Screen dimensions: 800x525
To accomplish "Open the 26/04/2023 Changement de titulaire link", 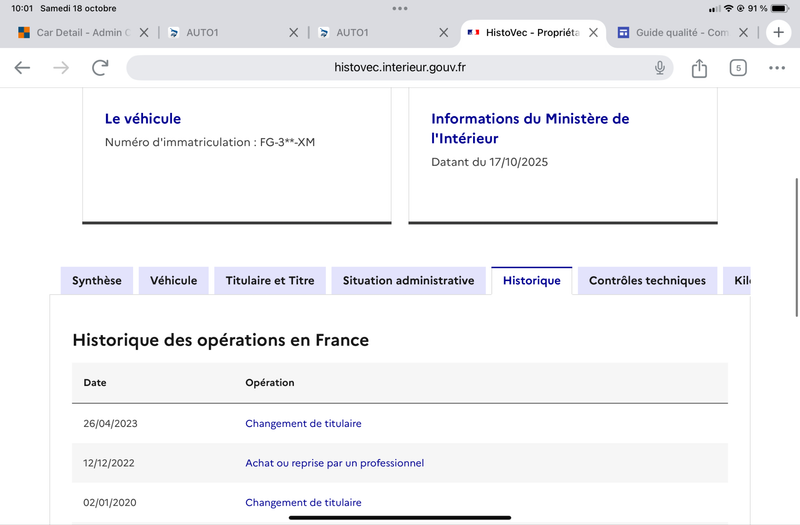I will 303,423.
